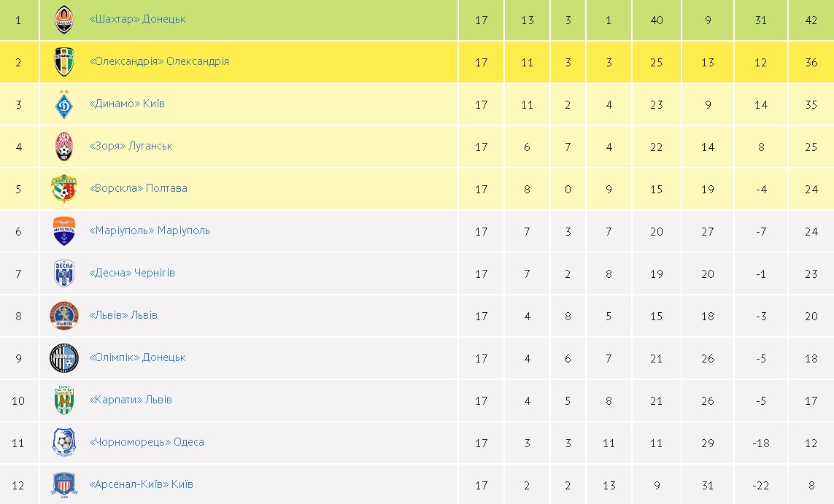834x504 pixels.
Task: Open the «Маріуполь» Маріуполь team link
Action: tap(150, 230)
